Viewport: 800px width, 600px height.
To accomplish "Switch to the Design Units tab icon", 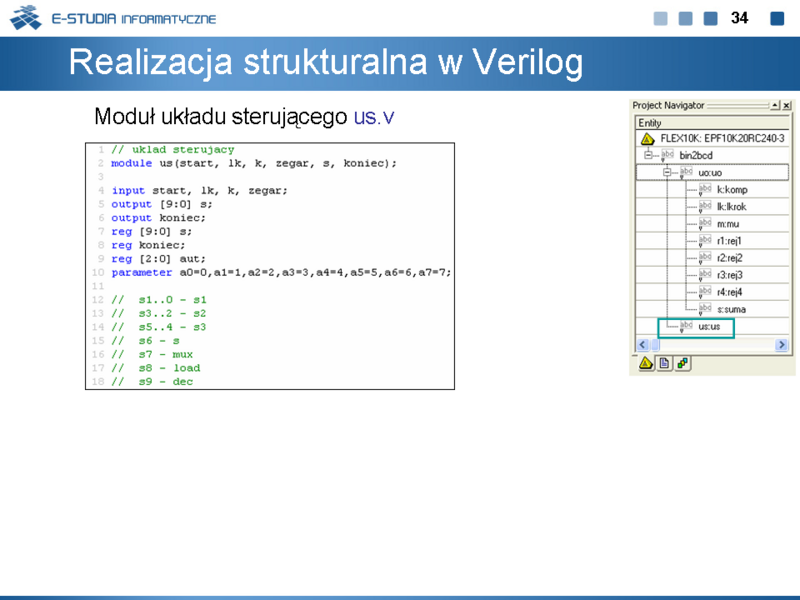I will tap(682, 363).
